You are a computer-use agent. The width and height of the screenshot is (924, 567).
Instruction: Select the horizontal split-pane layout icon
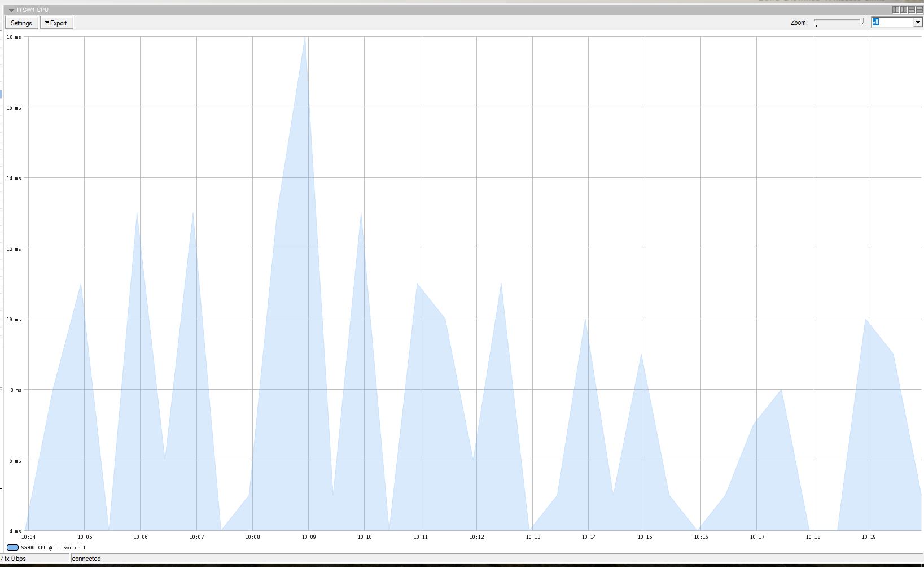(x=911, y=10)
